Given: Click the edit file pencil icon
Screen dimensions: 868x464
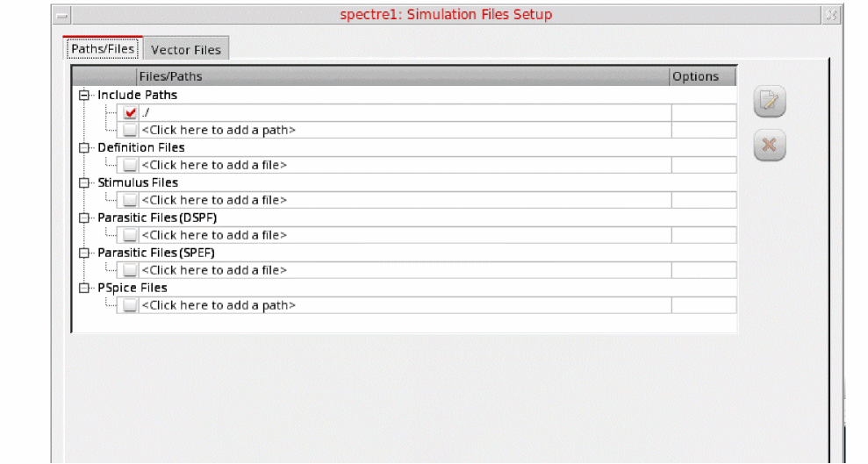Looking at the screenshot, I should coord(770,103).
